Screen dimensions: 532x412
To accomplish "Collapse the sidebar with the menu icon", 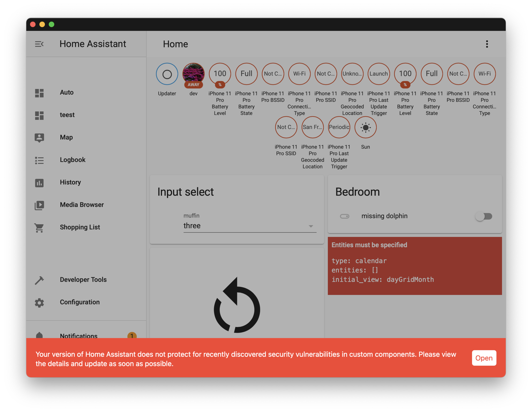I will [39, 44].
